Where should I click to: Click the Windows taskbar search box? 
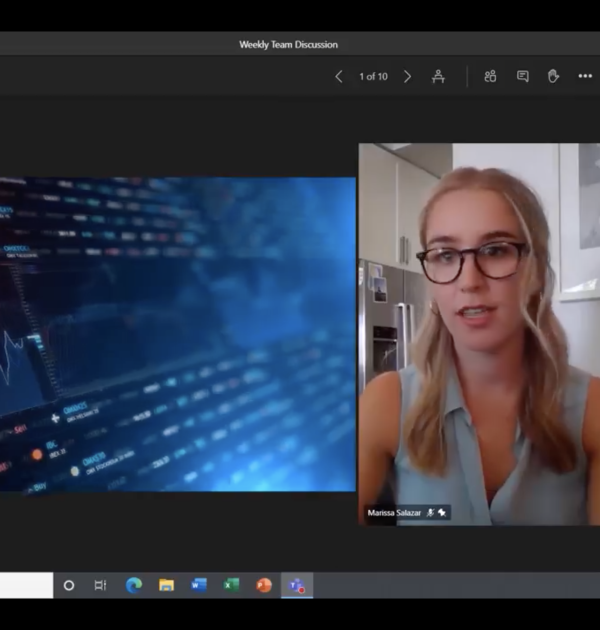(x=26, y=585)
